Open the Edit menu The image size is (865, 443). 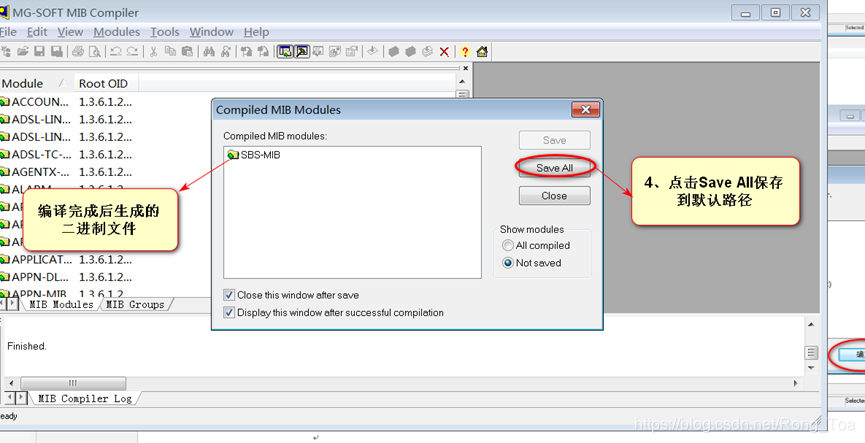click(x=37, y=32)
